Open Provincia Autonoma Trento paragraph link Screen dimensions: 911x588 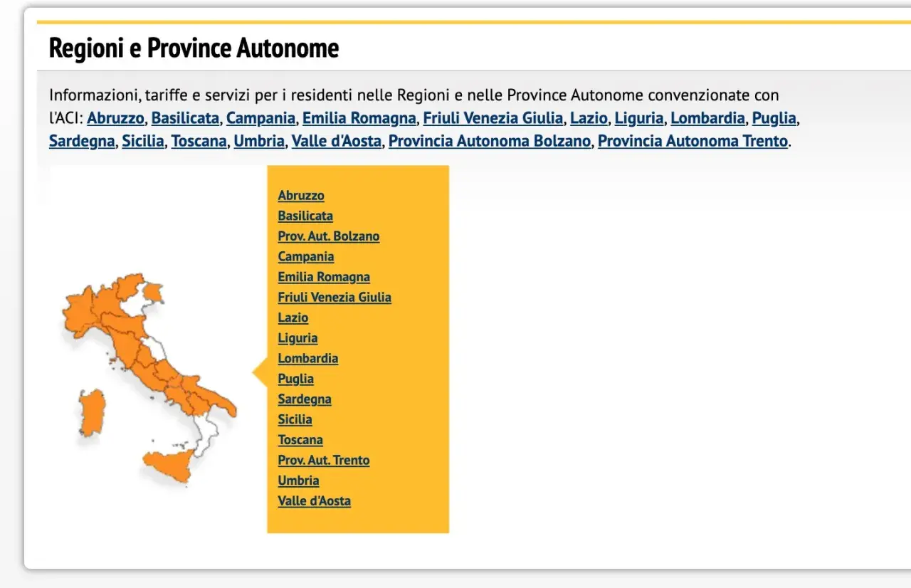[x=693, y=140]
